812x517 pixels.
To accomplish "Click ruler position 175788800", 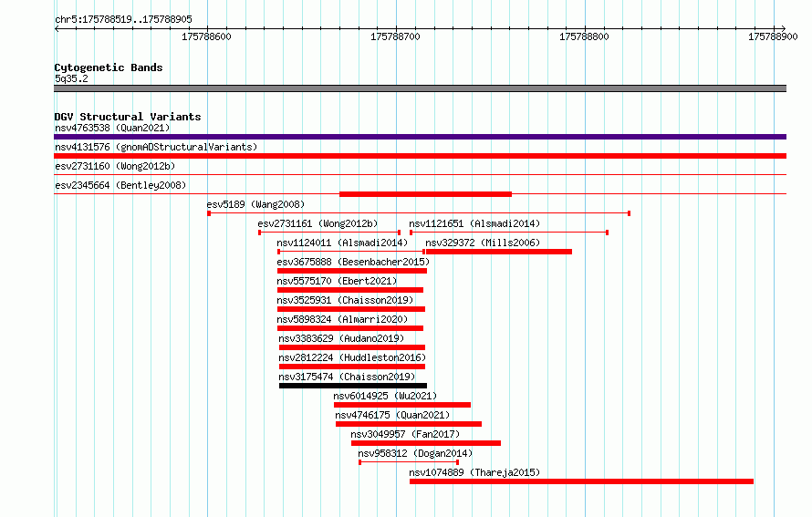I will point(584,36).
